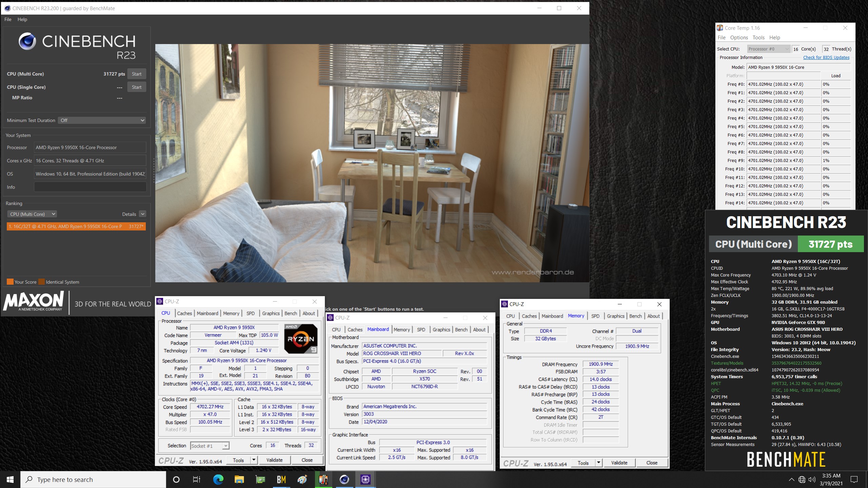Open network status tray icon
The height and width of the screenshot is (488, 868).
802,479
